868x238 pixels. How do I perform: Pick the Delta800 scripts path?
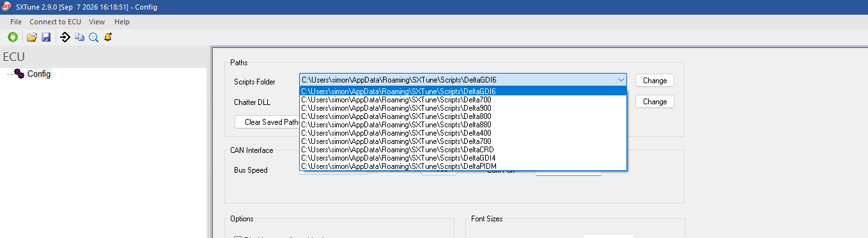point(463,116)
